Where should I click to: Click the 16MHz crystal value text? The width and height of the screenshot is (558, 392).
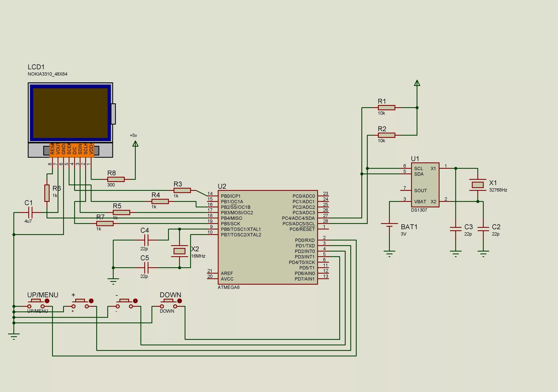click(198, 256)
